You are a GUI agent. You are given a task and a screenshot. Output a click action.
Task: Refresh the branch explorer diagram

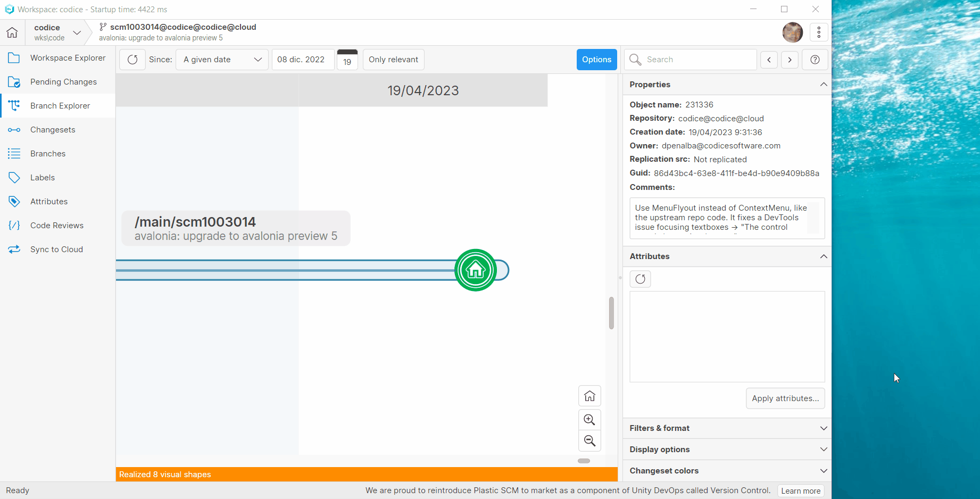coord(132,59)
